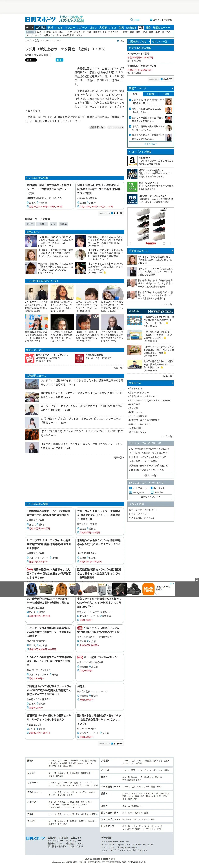Share article with X Post button

coord(31,60)
